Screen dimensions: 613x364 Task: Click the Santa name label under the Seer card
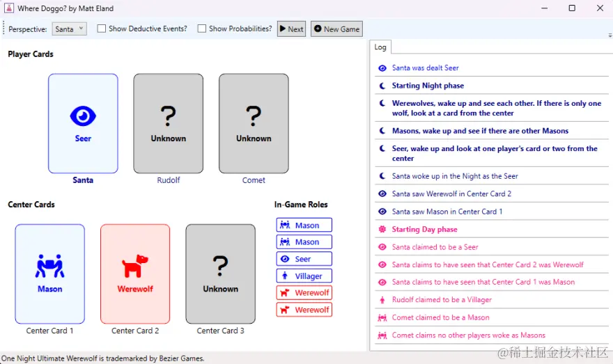(x=83, y=180)
